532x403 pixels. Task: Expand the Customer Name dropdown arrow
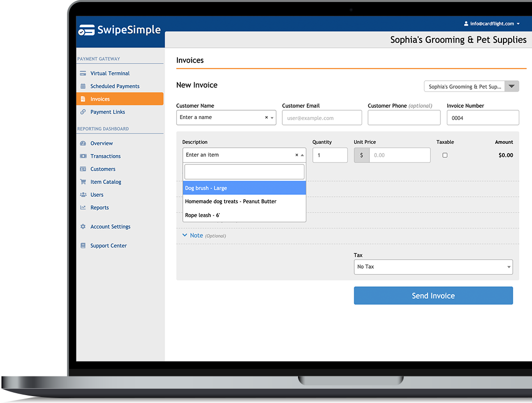[272, 118]
